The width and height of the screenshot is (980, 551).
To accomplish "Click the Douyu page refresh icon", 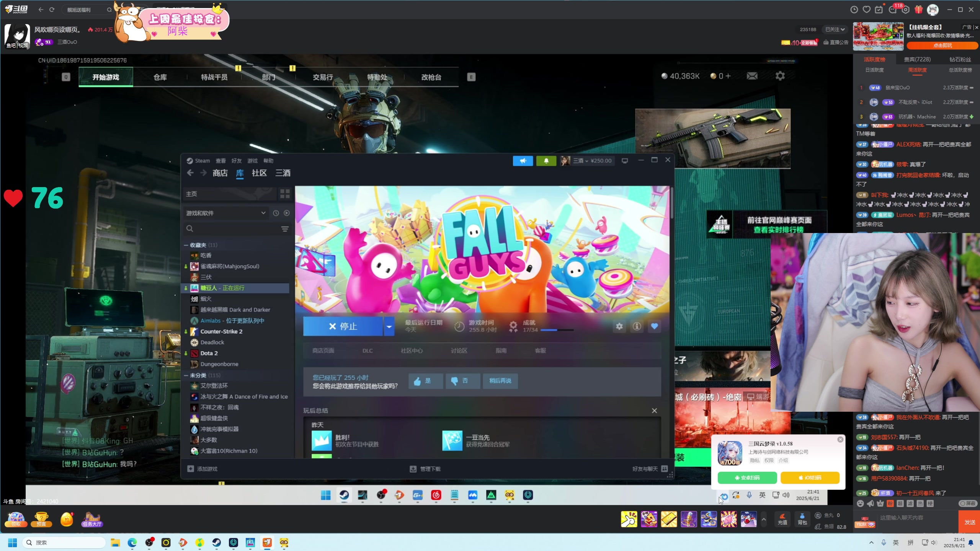I will click(52, 10).
